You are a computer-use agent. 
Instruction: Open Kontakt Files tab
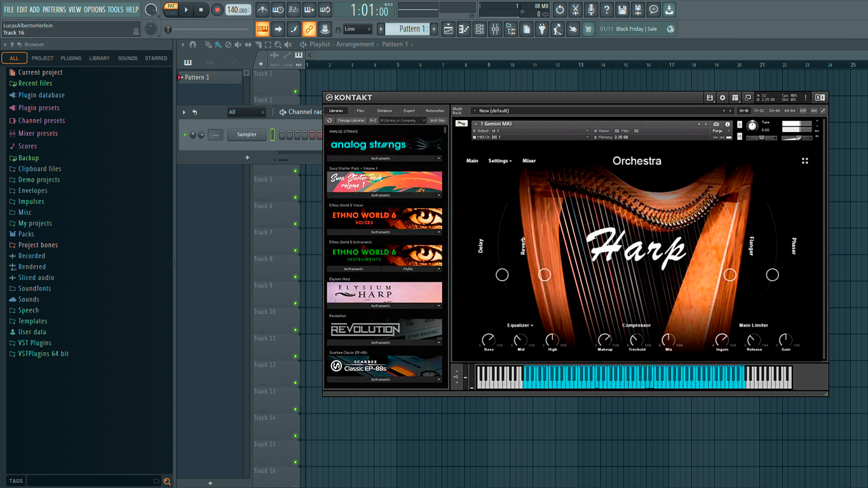click(360, 111)
